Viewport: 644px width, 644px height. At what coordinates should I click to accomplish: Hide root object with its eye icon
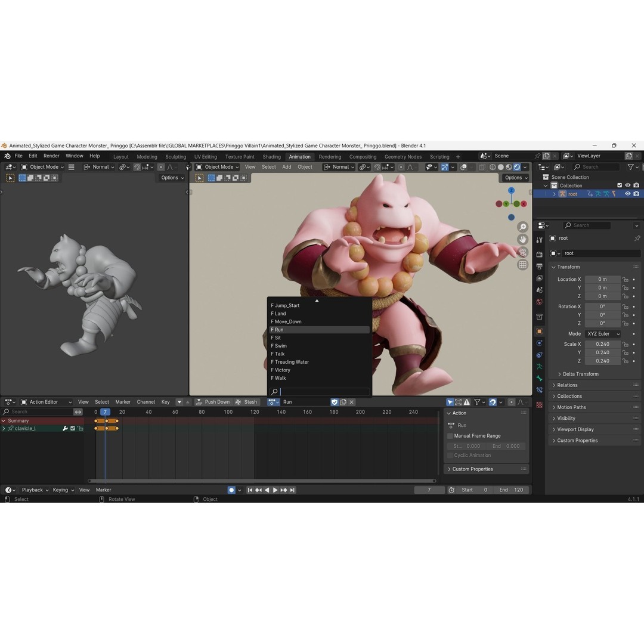627,194
